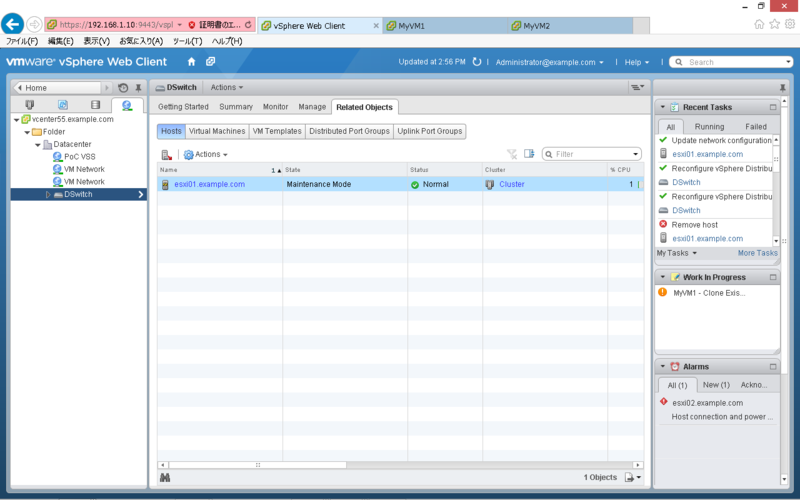800x500 pixels.
Task: Click the browser home icon
Action: [x=759, y=24]
